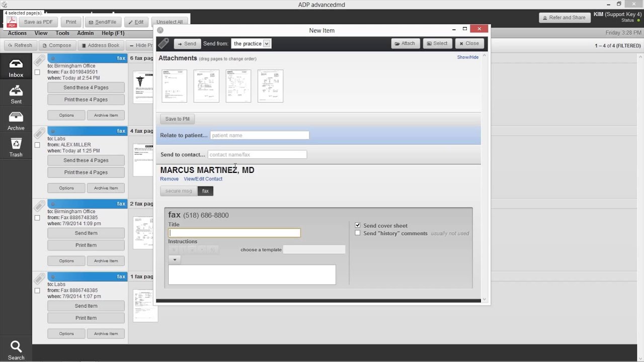Screen dimensions: 644x362
Task: Open the Actions menu
Action: click(x=17, y=33)
